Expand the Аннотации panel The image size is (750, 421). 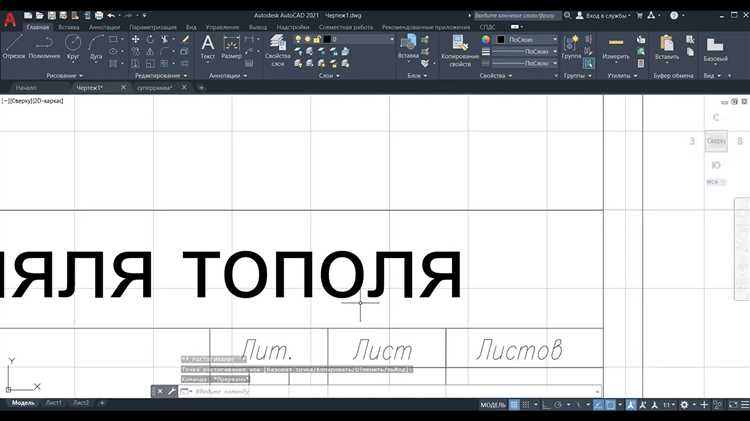(x=228, y=76)
